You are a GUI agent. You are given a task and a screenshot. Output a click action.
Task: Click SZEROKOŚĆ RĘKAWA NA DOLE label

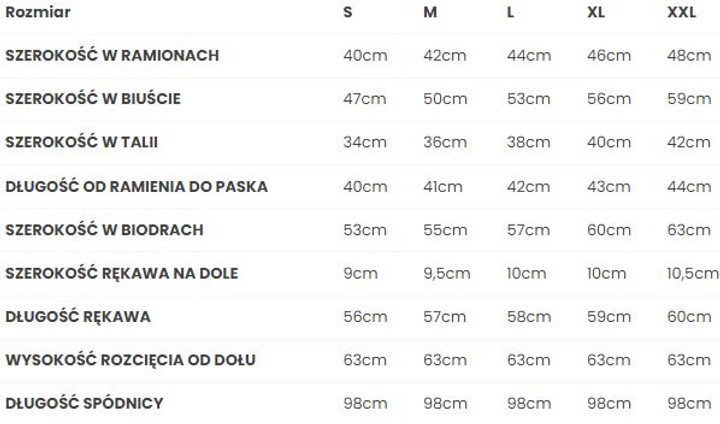[x=122, y=273]
